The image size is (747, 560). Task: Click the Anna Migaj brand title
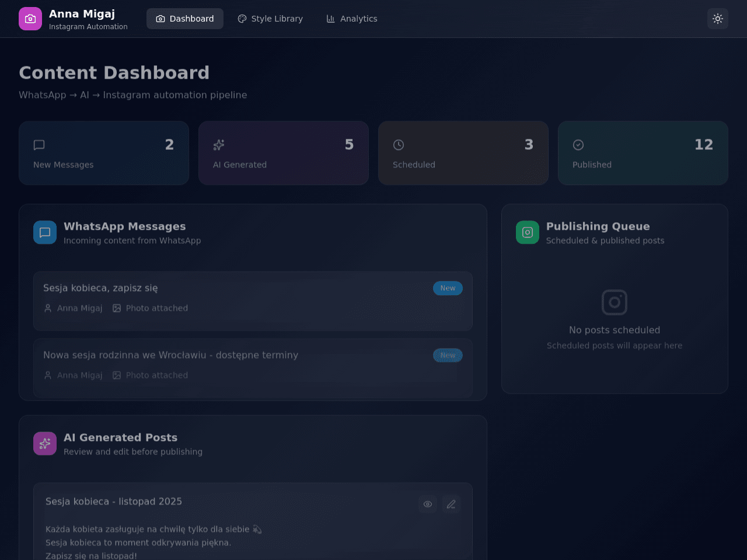(x=82, y=13)
